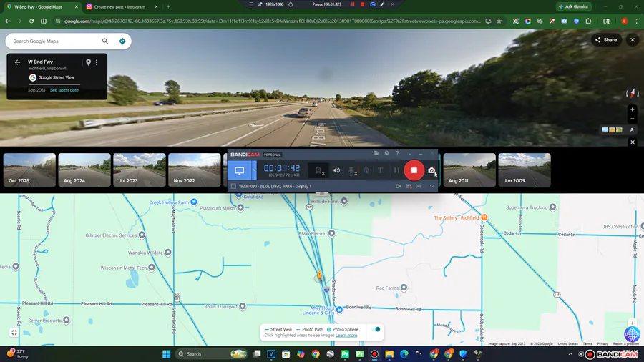Open After Hours Lingerie & Gifts map place
The height and width of the screenshot is (362, 644).
click(339, 310)
